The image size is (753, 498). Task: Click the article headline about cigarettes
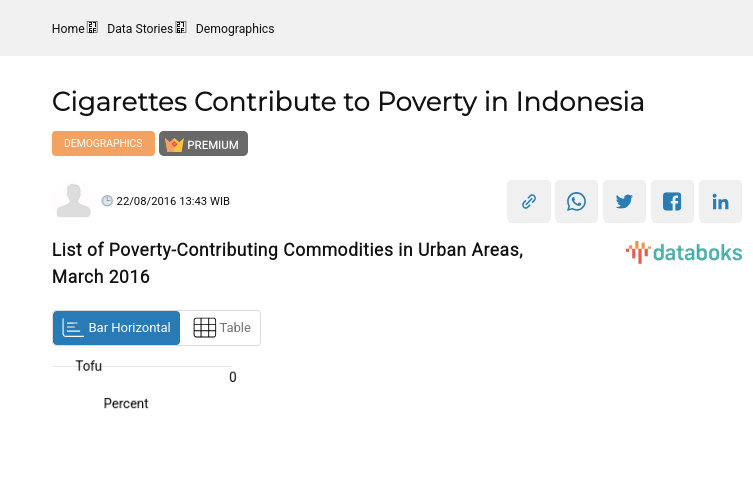coord(348,102)
